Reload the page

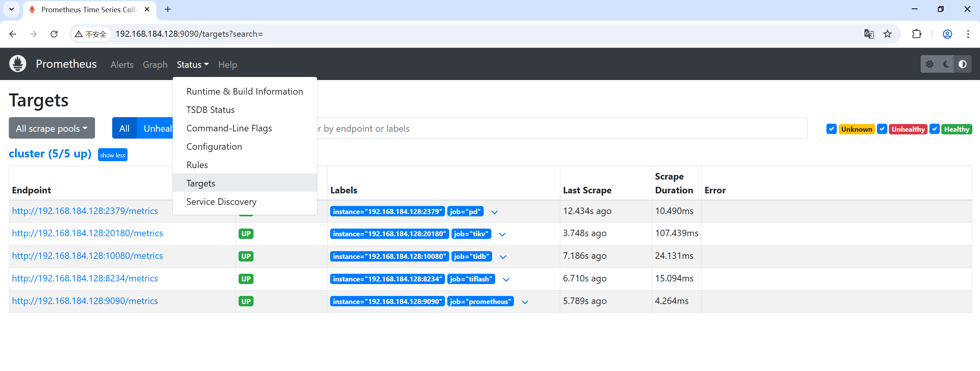(x=54, y=34)
